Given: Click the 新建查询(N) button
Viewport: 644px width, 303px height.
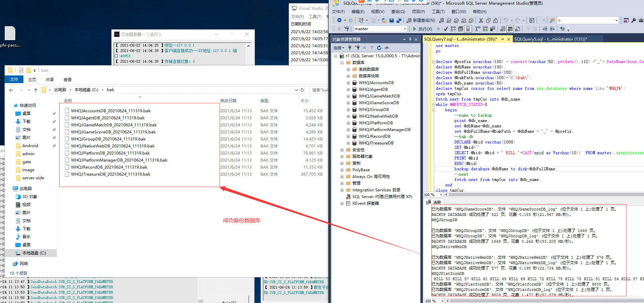Looking at the screenshot, I should 421,20.
